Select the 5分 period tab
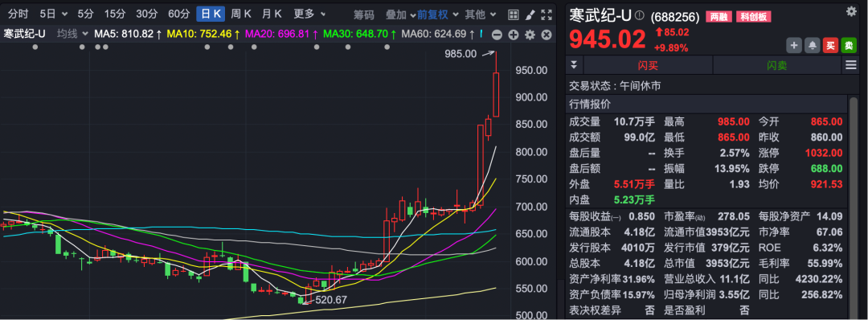This screenshot has width=868, height=320. point(86,14)
